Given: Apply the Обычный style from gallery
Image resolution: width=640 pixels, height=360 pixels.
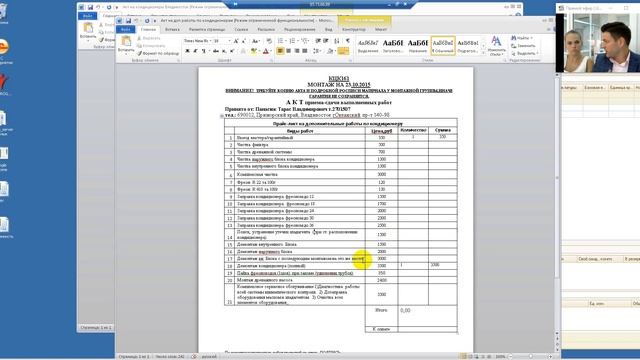Looking at the screenshot, I should (443, 45).
